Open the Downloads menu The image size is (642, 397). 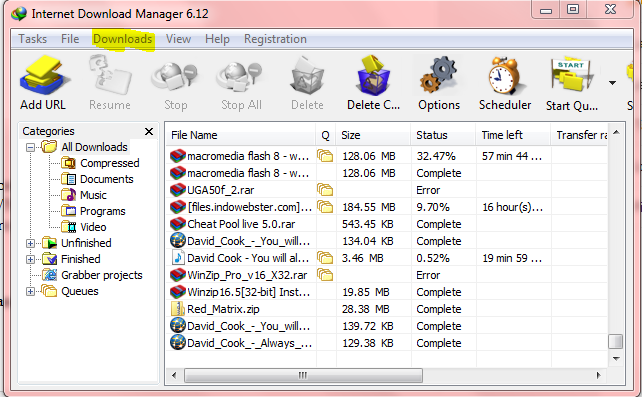pyautogui.click(x=122, y=39)
